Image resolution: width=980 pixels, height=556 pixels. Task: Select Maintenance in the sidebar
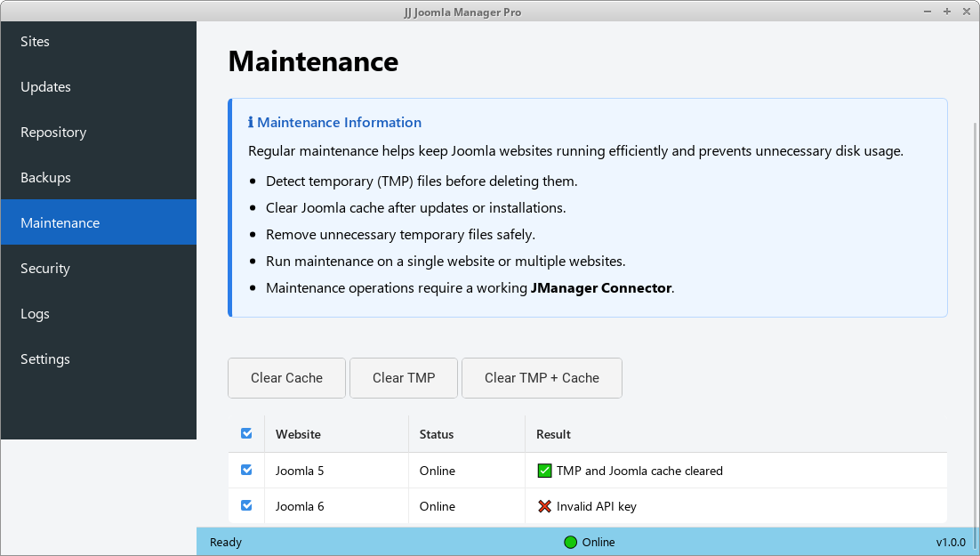pyautogui.click(x=99, y=222)
